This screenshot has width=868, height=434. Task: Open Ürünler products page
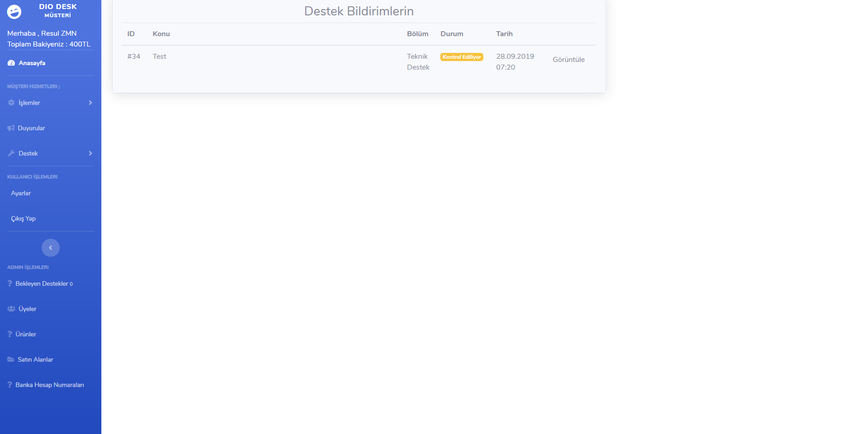coord(26,334)
